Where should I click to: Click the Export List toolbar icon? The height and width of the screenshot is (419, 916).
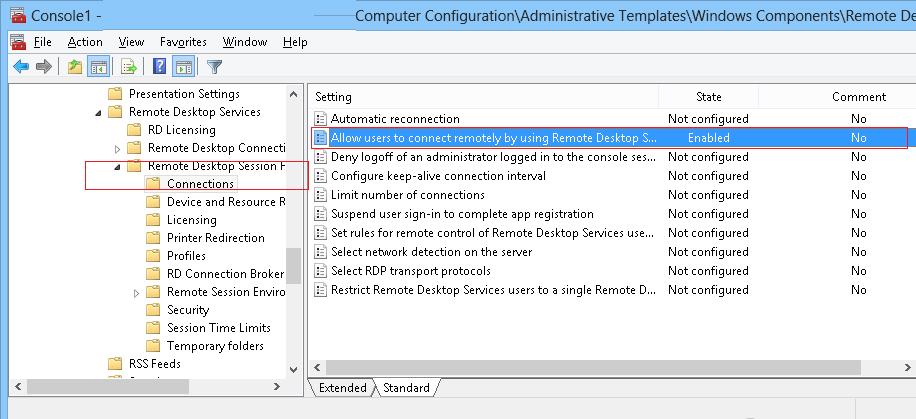129,67
